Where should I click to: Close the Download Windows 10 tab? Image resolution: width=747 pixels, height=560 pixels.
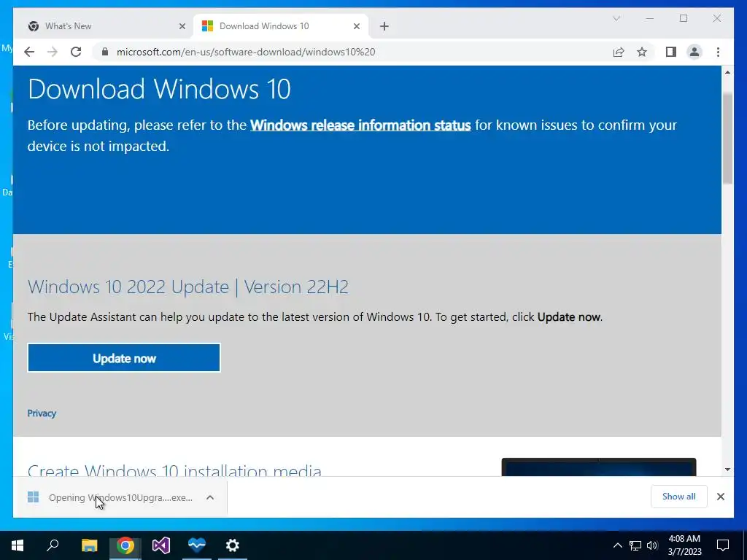coord(356,26)
